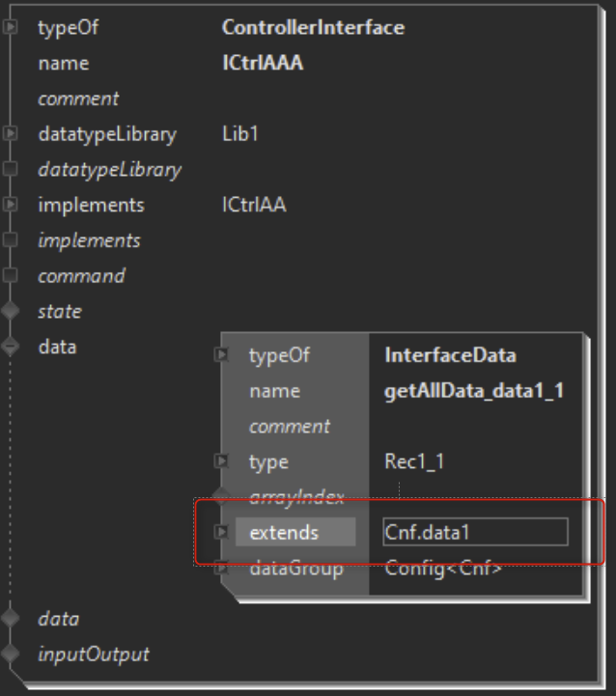This screenshot has width=616, height=696.
Task: Select the name value ICtrlAAA
Action: [x=263, y=63]
